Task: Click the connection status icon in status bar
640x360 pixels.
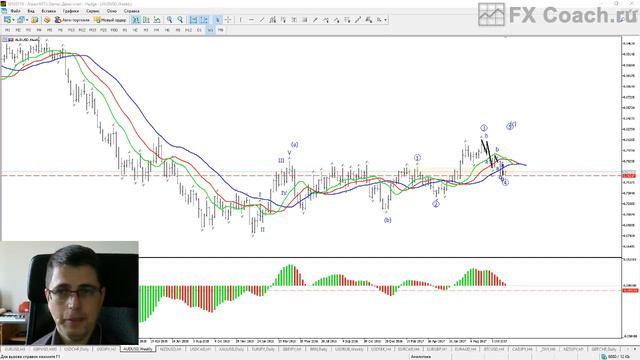Action: pyautogui.click(x=604, y=357)
